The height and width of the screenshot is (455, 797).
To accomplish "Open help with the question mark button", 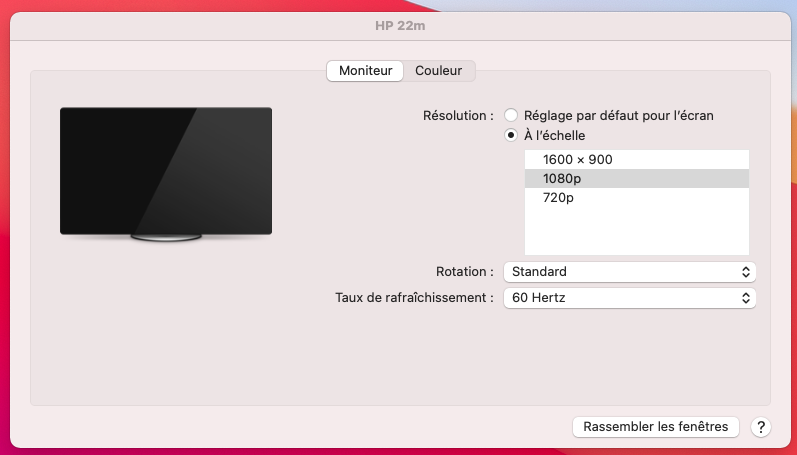I will [x=760, y=427].
